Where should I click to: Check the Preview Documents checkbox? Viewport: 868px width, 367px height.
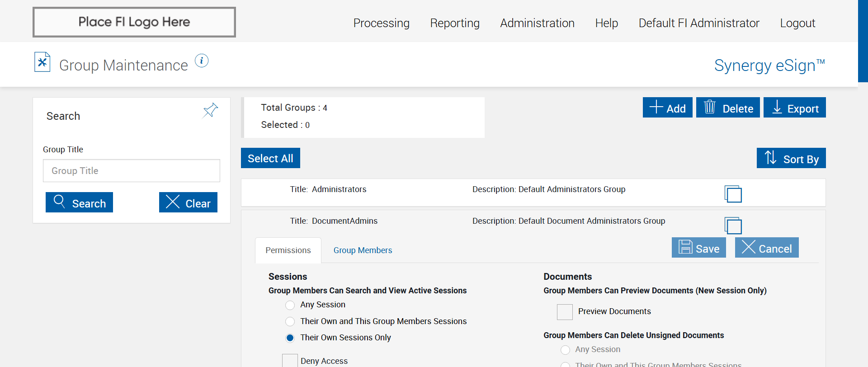coord(565,312)
